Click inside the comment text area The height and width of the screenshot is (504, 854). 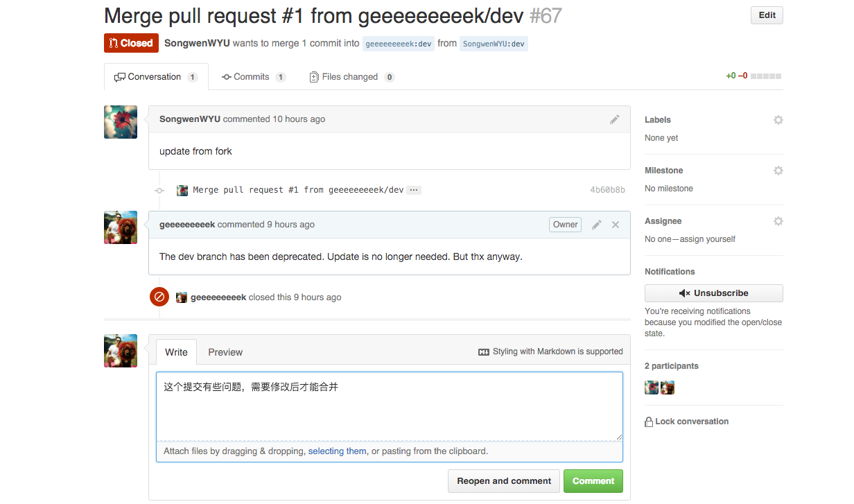click(x=389, y=409)
